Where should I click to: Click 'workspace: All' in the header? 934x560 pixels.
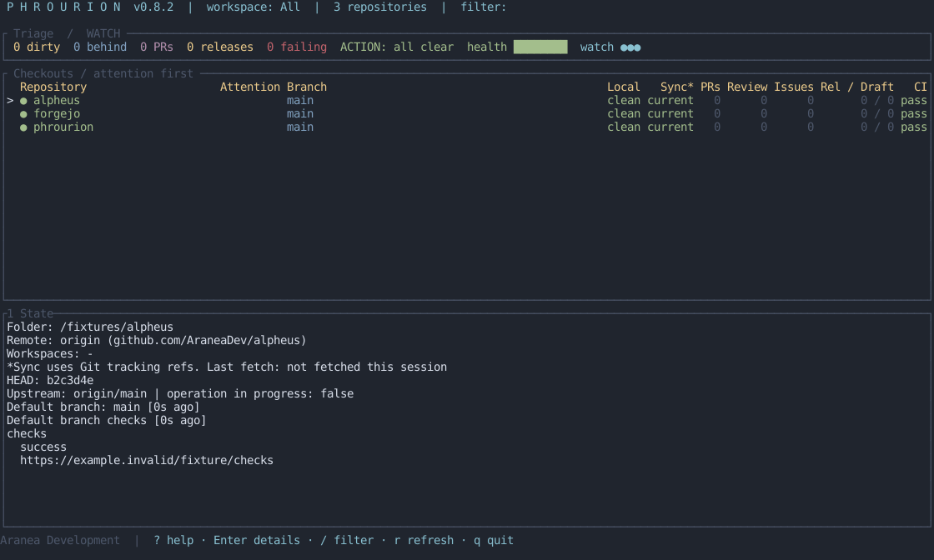(x=254, y=7)
